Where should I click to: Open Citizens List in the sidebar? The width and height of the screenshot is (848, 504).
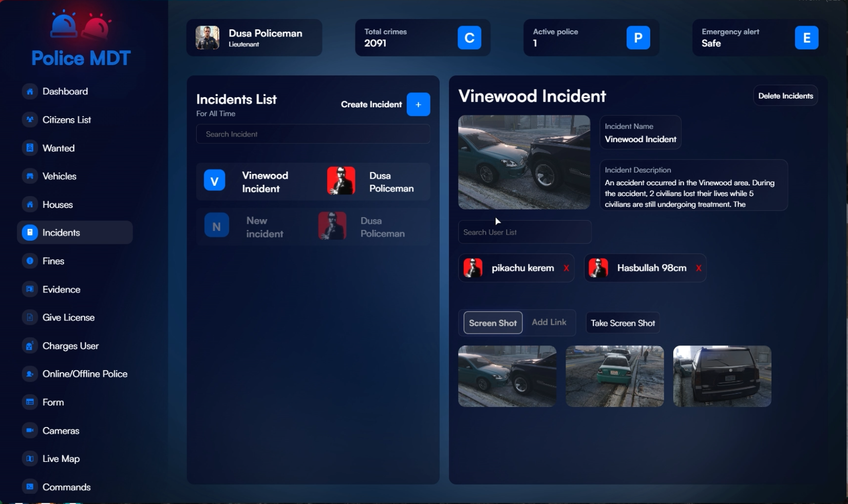[x=66, y=120]
